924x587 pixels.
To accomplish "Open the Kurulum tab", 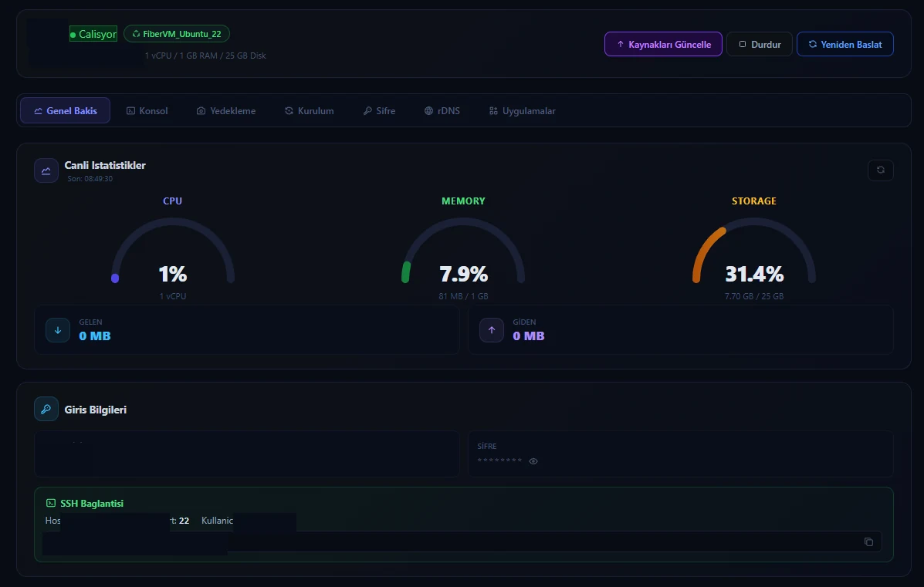I will click(x=309, y=110).
